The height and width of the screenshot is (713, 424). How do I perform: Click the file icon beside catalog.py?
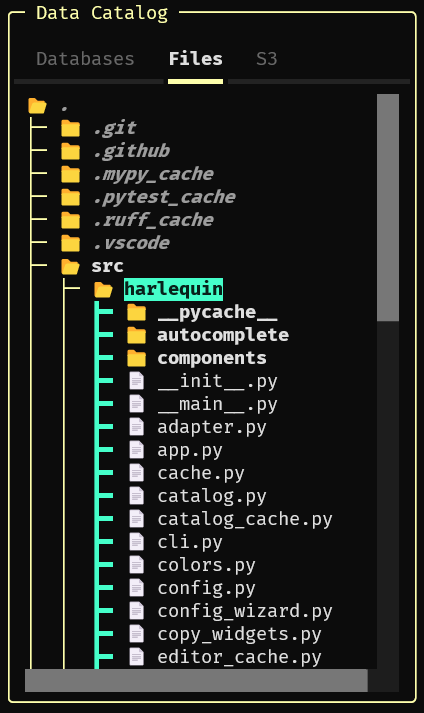136,496
